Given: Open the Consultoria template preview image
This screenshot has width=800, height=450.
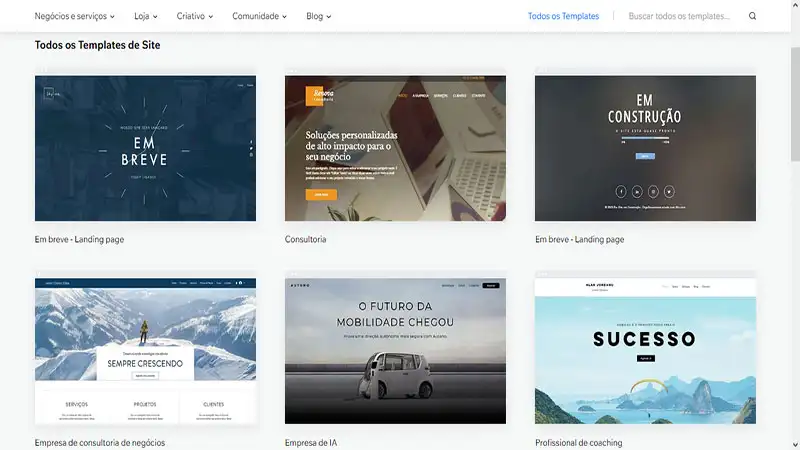Looking at the screenshot, I should (x=395, y=148).
